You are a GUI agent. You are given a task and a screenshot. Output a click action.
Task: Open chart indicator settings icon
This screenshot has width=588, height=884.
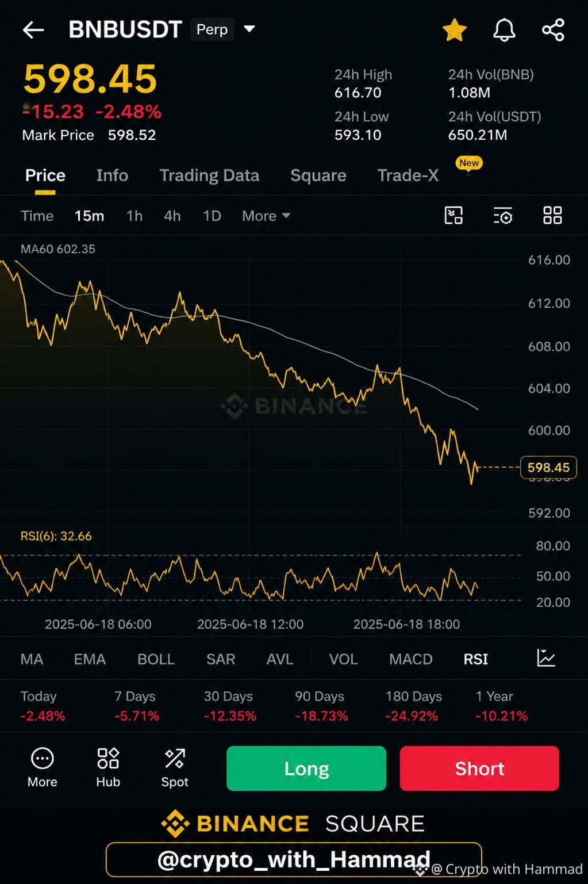tap(503, 216)
